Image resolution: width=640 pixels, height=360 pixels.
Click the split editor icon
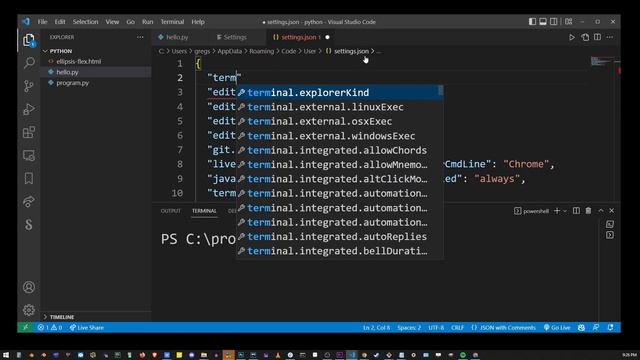[x=598, y=37]
